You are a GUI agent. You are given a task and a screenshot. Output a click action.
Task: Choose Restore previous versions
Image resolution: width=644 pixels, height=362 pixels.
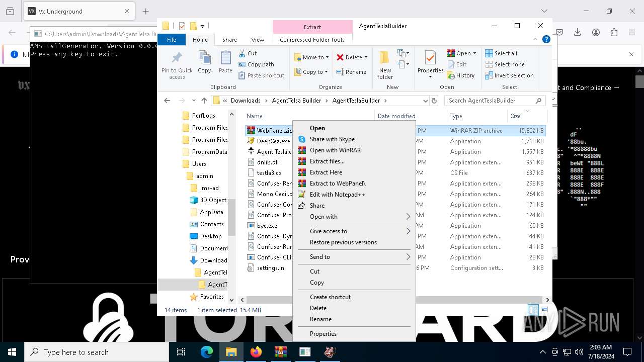[x=354, y=242]
